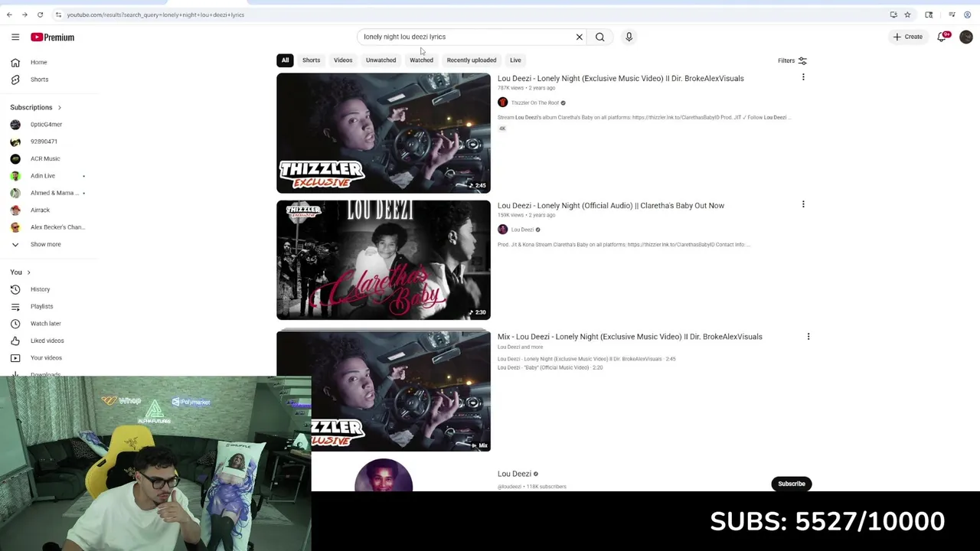Select the Live filter chip
The width and height of the screenshot is (980, 551).
(515, 60)
